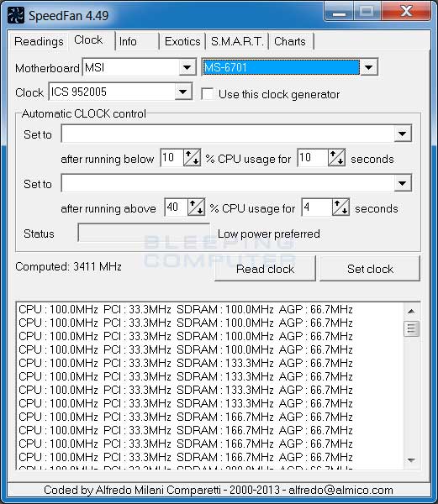The image size is (438, 504).
Task: Select the Clock tab
Action: click(91, 40)
